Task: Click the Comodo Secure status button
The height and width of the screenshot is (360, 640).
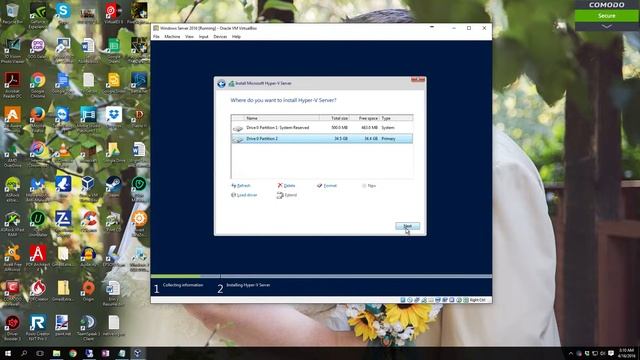Action: [607, 16]
